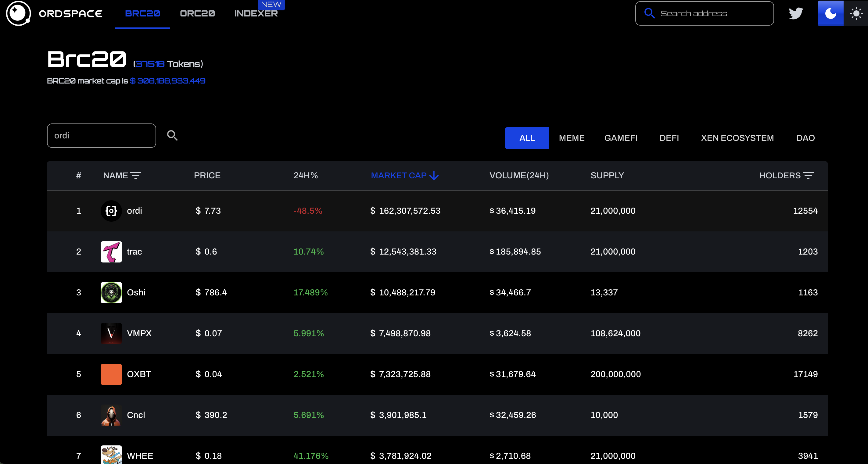Click the magnifier beside the ordi search box
The height and width of the screenshot is (464, 868).
coord(172,135)
